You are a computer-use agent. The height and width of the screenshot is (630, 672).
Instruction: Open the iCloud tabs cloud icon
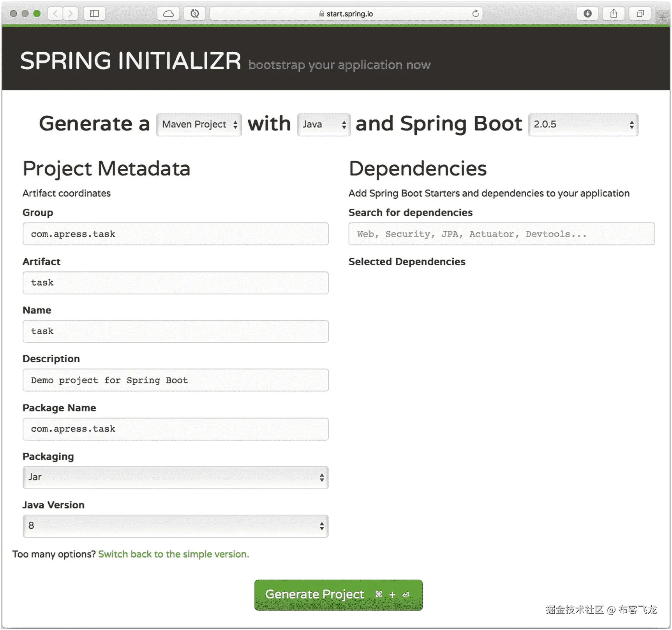[168, 14]
